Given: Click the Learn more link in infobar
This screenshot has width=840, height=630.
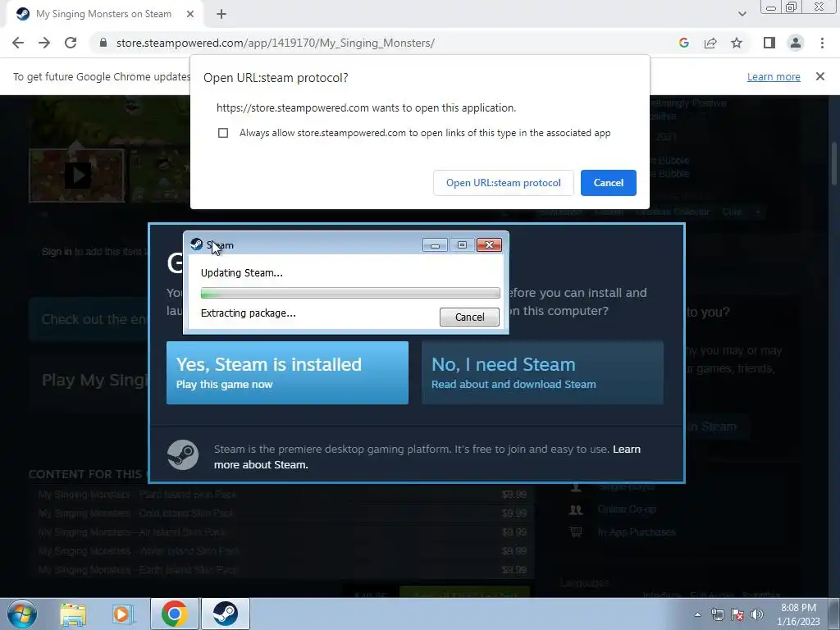Looking at the screenshot, I should click(774, 76).
